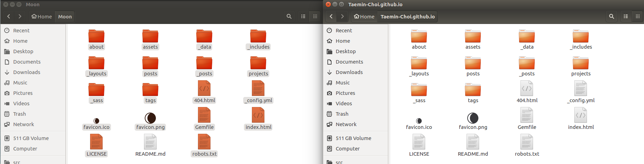The width and height of the screenshot is (644, 164).
Task: Switch to list view in Taemin-Choi.github.io window
Action: tap(626, 16)
